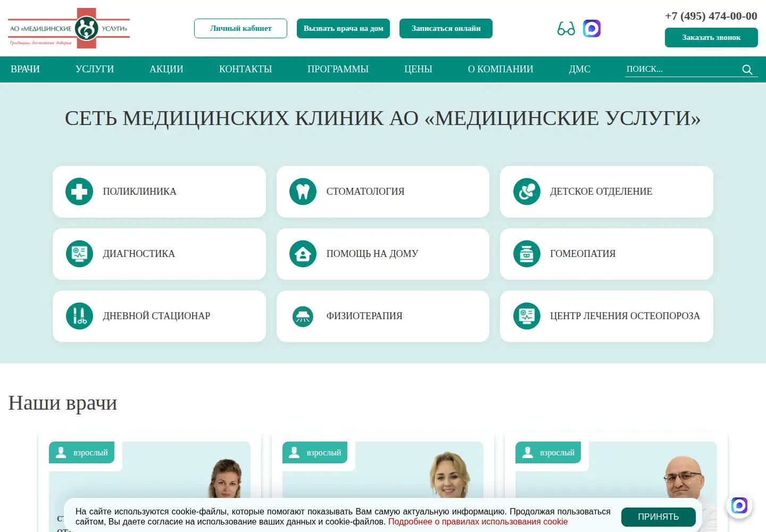Call the phone number +7 (495) 474-00-00
This screenshot has width=766, height=532.
tap(711, 16)
